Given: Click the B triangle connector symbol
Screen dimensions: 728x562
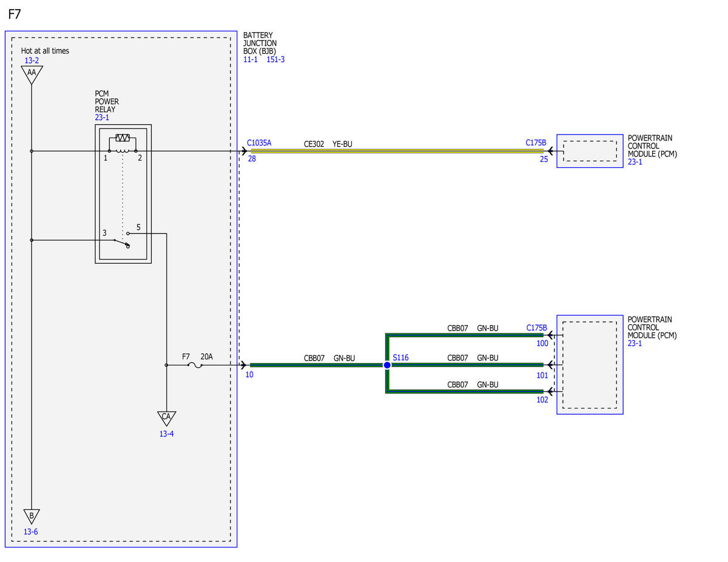Looking at the screenshot, I should (31, 517).
